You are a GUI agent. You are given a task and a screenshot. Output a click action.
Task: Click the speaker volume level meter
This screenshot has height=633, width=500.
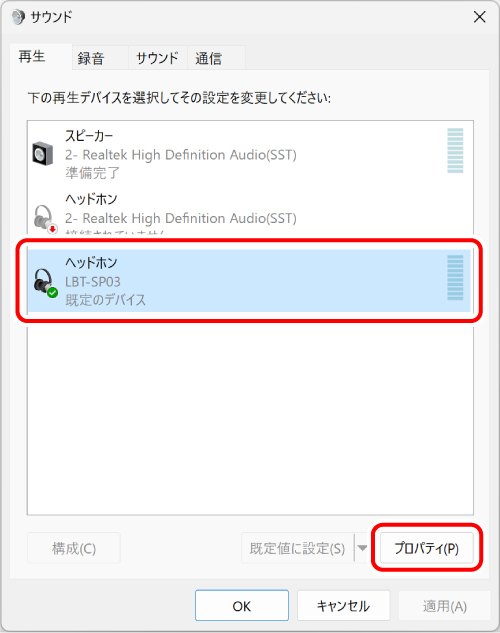click(455, 151)
